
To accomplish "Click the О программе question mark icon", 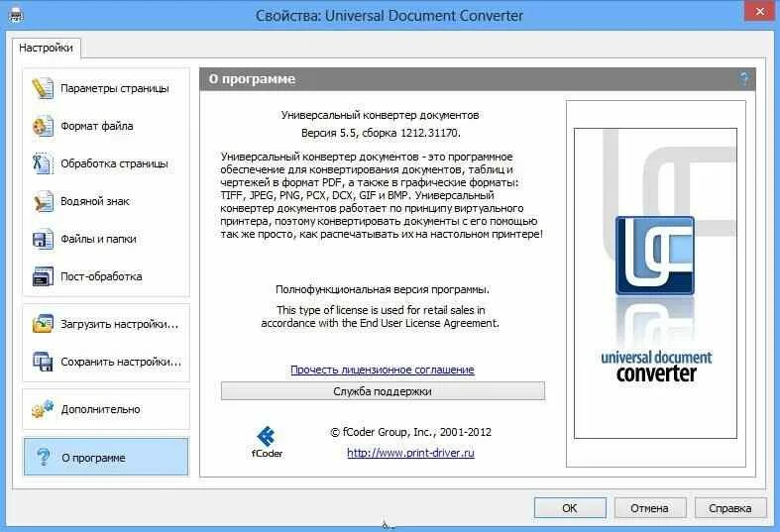I will tap(44, 457).
